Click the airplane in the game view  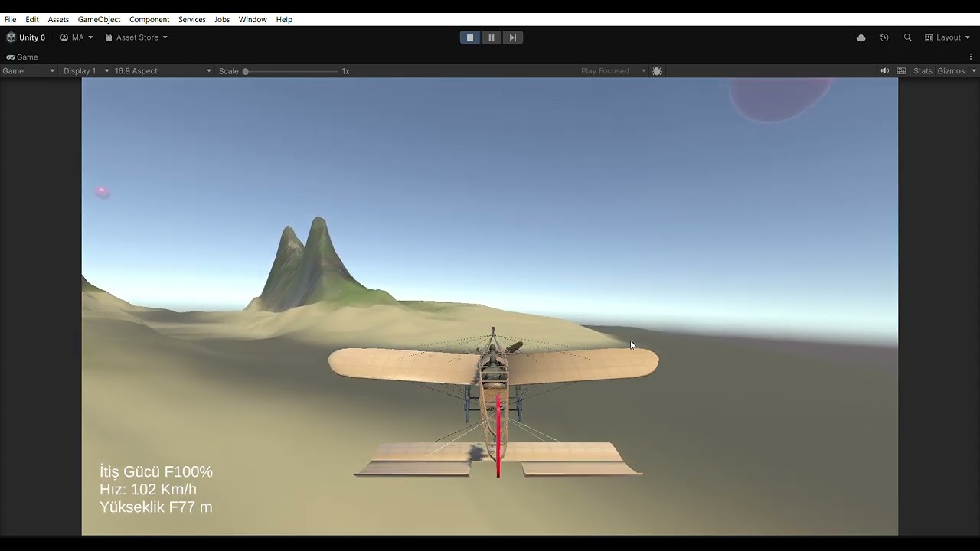[x=494, y=402]
